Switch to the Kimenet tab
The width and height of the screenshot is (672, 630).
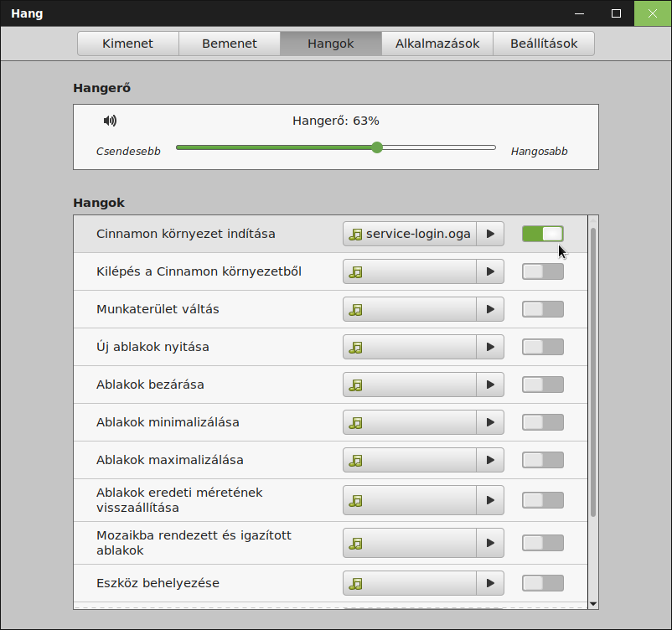(127, 44)
